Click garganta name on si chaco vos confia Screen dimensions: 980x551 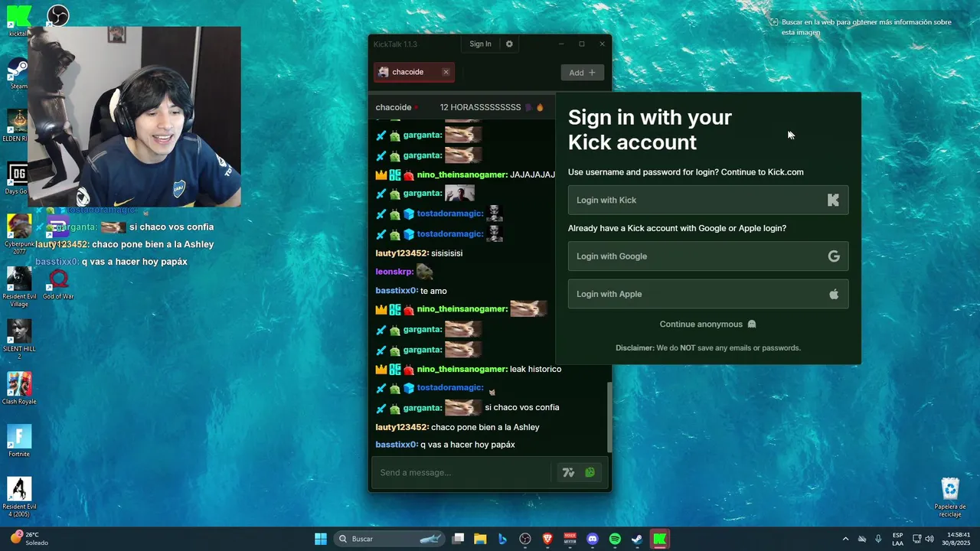[x=423, y=408]
